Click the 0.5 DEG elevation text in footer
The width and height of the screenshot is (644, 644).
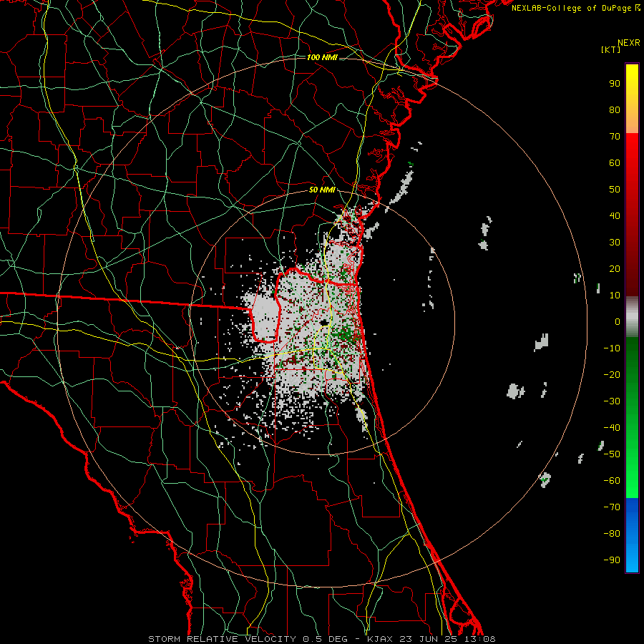pyautogui.click(x=326, y=639)
